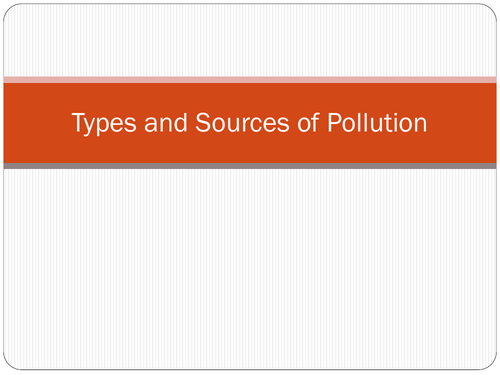This screenshot has height=375, width=500.
Task: Click the capital T of "Types"
Action: 79,122
